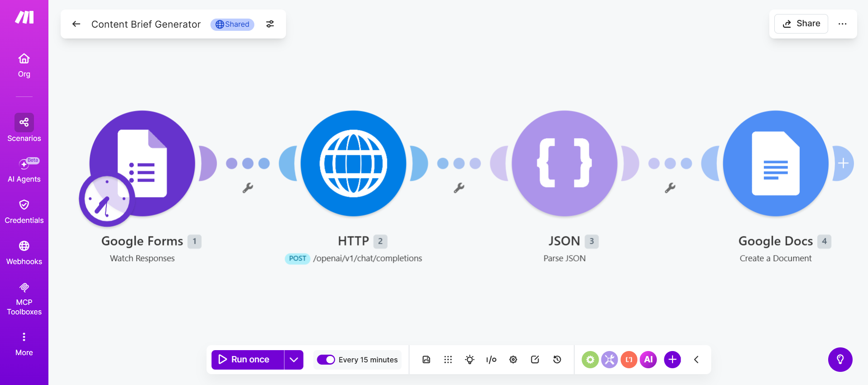Image resolution: width=868 pixels, height=385 pixels.
Task: Click the Google Docs label
Action: pos(776,241)
